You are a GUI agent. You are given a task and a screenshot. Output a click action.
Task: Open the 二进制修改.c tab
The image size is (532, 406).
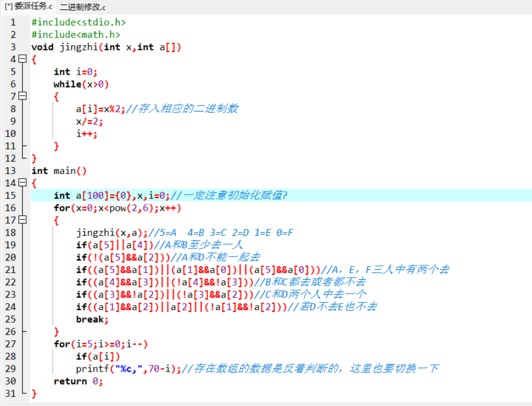83,7
